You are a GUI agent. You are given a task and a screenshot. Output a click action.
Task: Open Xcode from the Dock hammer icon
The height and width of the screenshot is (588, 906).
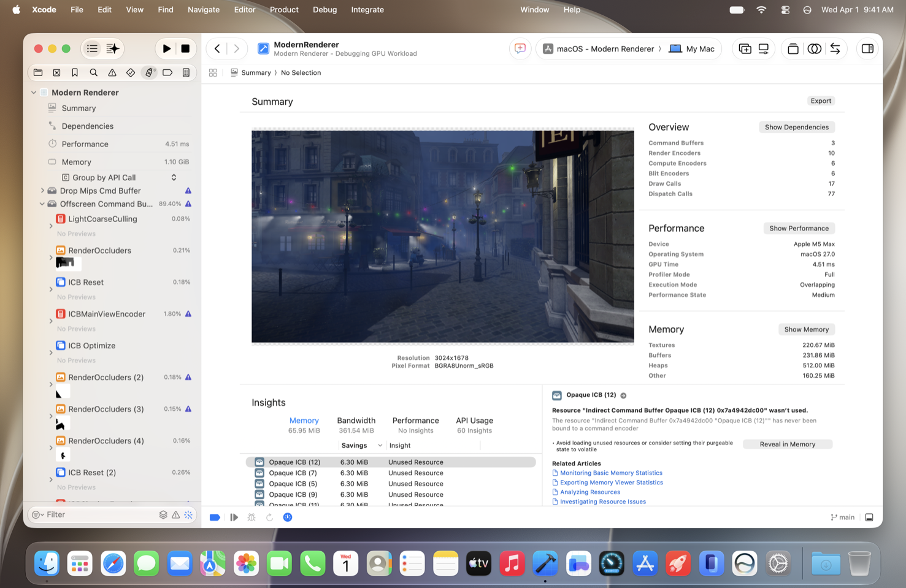pos(545,563)
